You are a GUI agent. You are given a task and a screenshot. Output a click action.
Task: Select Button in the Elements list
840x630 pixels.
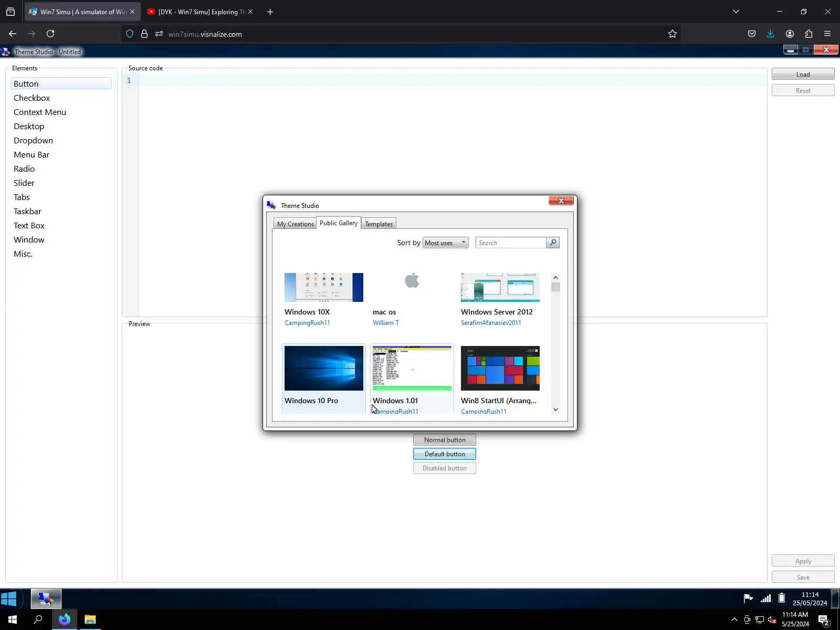click(x=61, y=83)
